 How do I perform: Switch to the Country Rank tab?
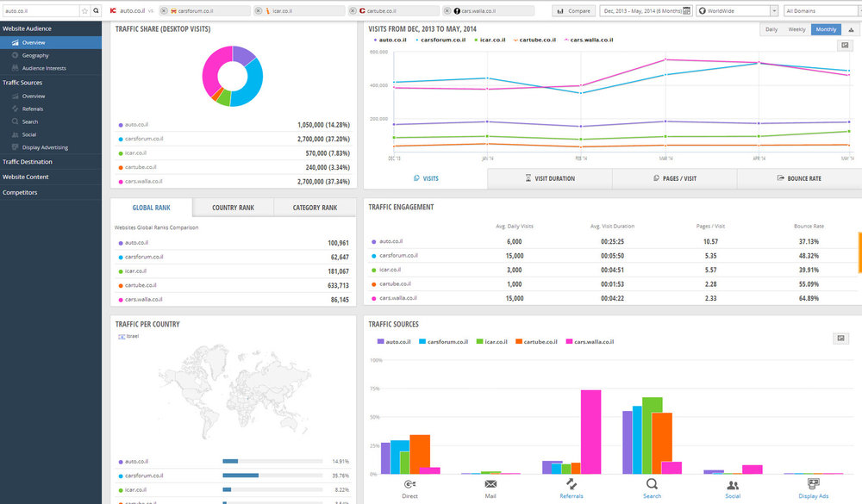233,208
